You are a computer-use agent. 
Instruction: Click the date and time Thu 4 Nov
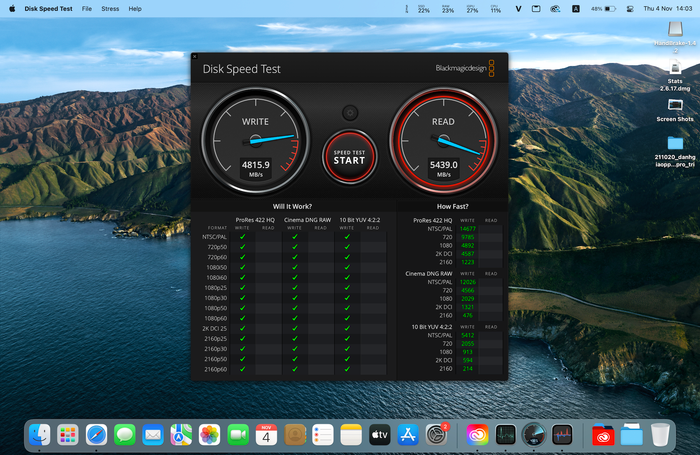668,8
